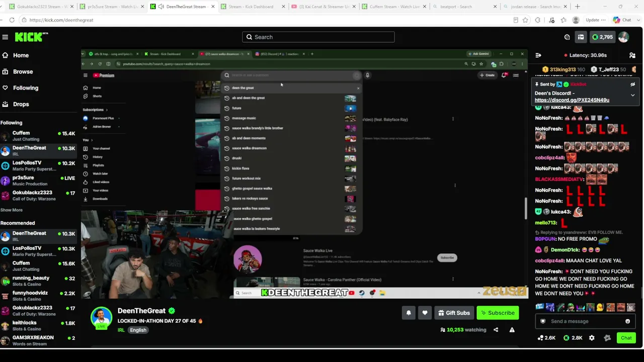Go to the Kick logo homepage
644x362 pixels.
pyautogui.click(x=31, y=37)
